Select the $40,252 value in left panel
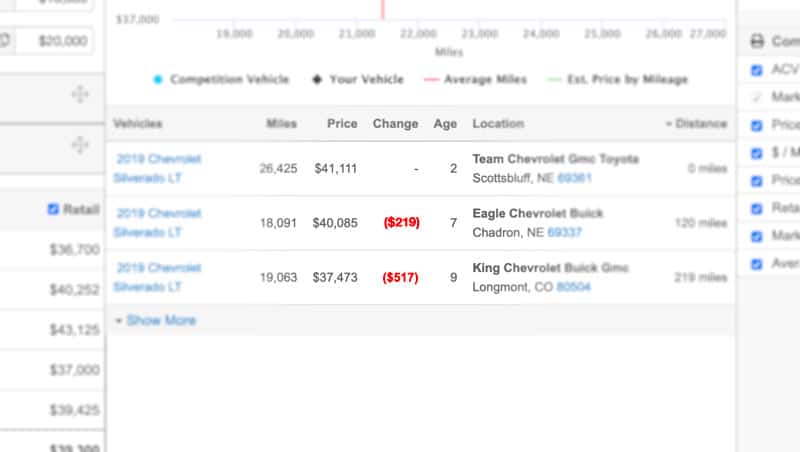800x452 pixels. click(x=74, y=290)
